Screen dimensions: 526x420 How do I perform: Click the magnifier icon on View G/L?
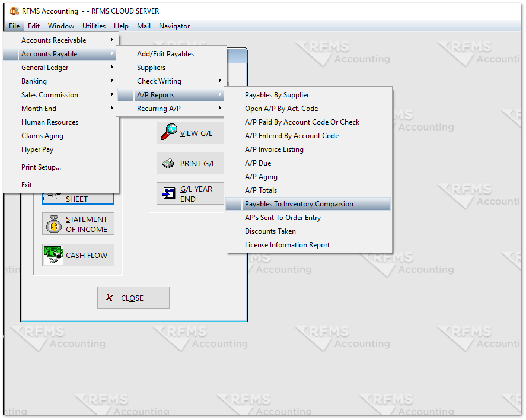(169, 132)
